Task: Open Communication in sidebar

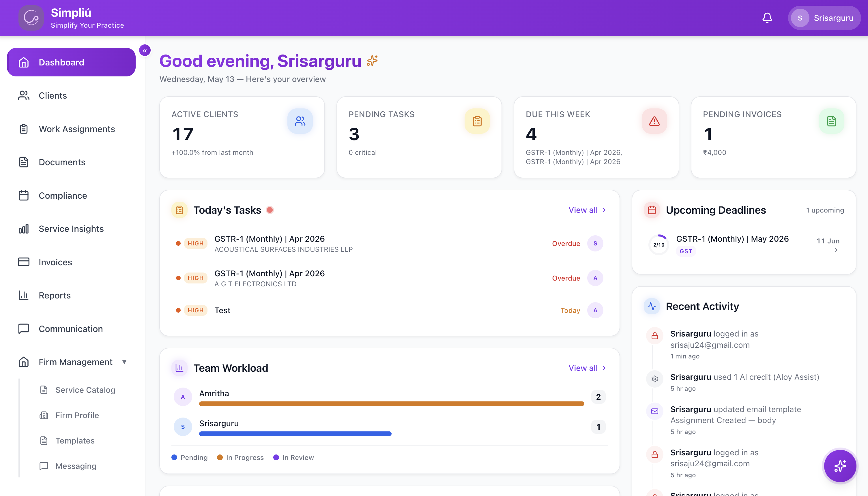Action: 71,329
